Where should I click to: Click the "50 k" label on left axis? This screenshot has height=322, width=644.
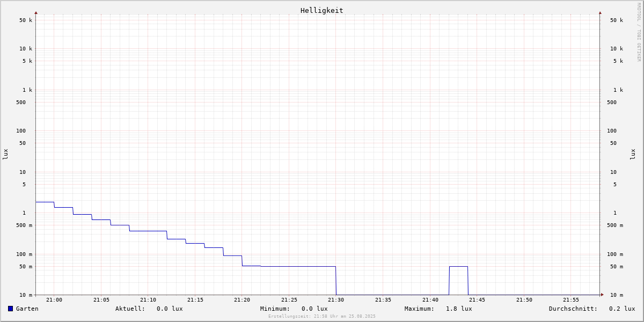pos(26,20)
